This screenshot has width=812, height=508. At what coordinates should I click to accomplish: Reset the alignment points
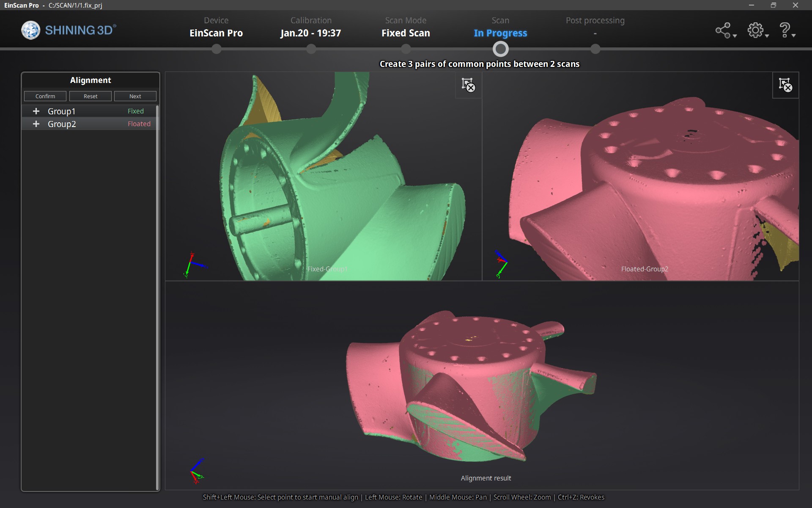tap(90, 96)
